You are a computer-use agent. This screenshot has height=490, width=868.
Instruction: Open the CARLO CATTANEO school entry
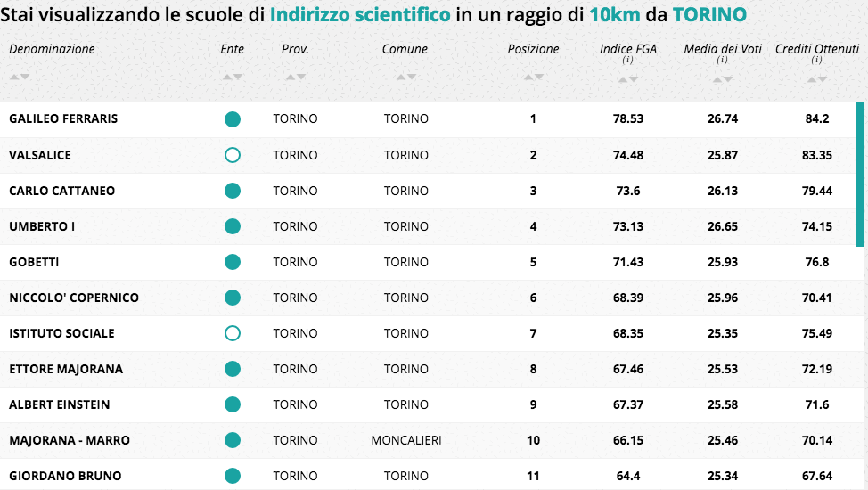coord(62,191)
